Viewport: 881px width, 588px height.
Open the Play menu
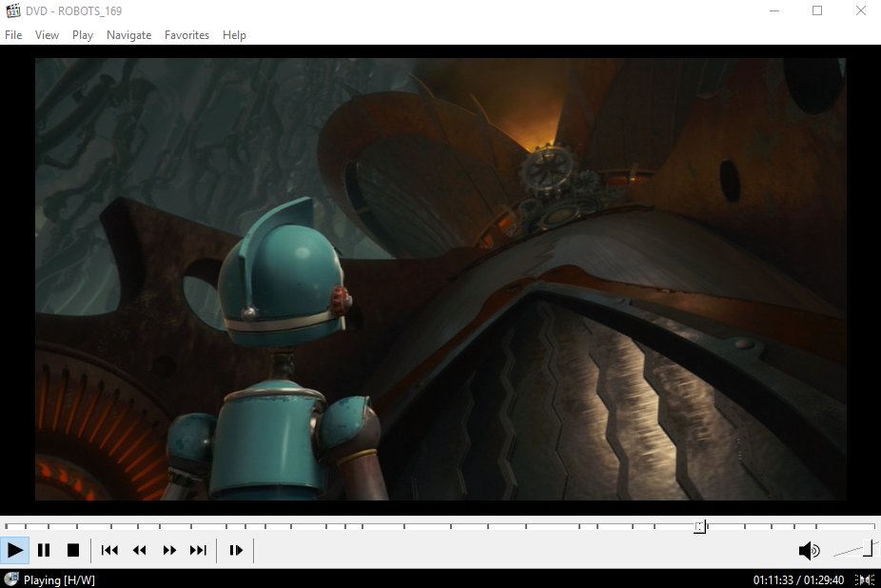tap(82, 35)
